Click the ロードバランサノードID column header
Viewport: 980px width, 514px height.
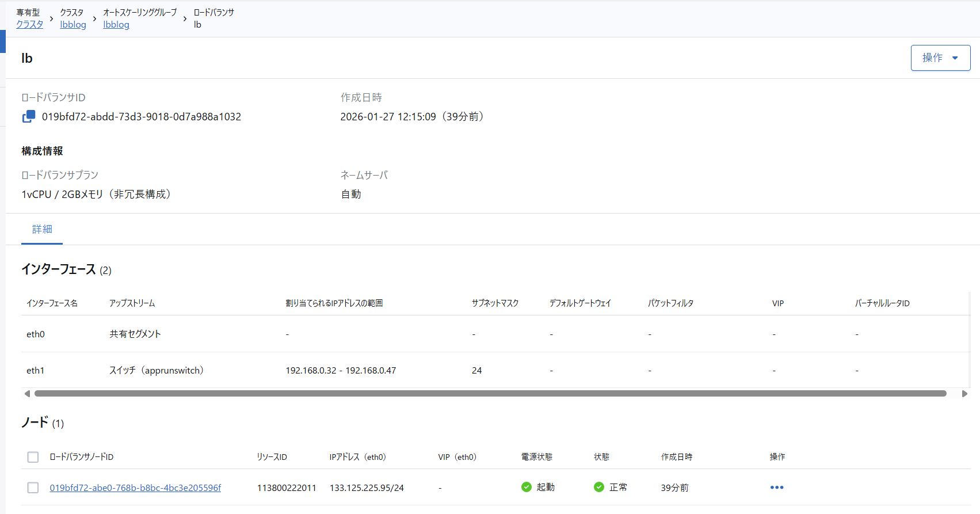click(x=82, y=457)
